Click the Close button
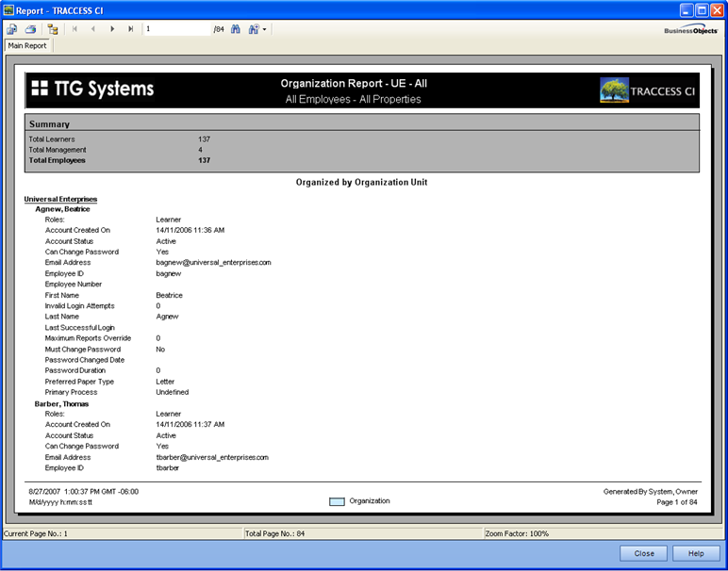This screenshot has height=571, width=728. click(643, 553)
